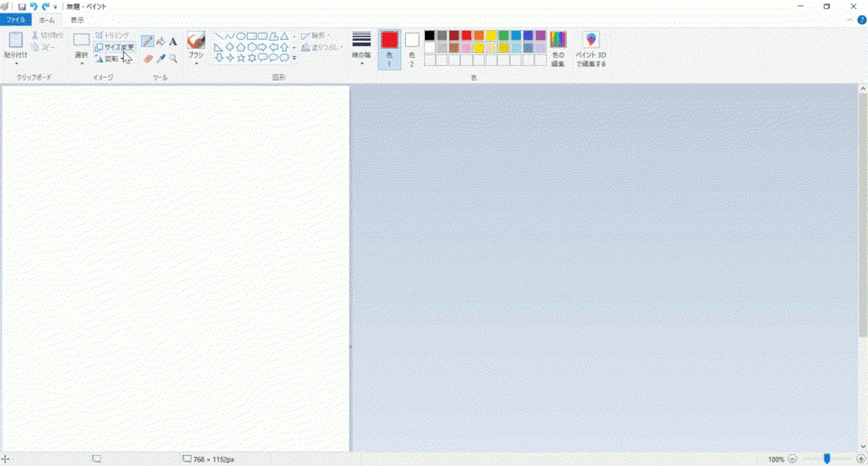Pick the pink color swatch
The image size is (868, 466).
click(466, 48)
